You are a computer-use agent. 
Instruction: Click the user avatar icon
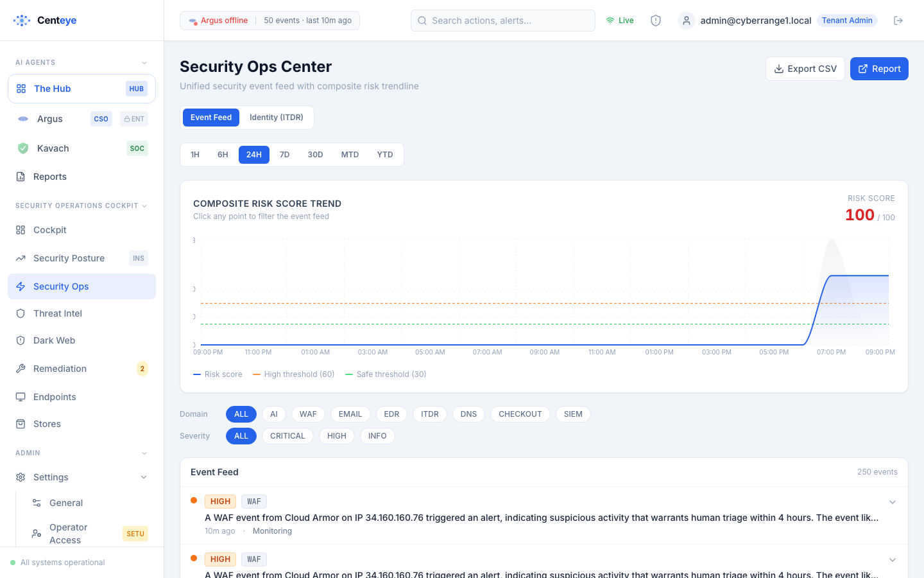click(687, 21)
